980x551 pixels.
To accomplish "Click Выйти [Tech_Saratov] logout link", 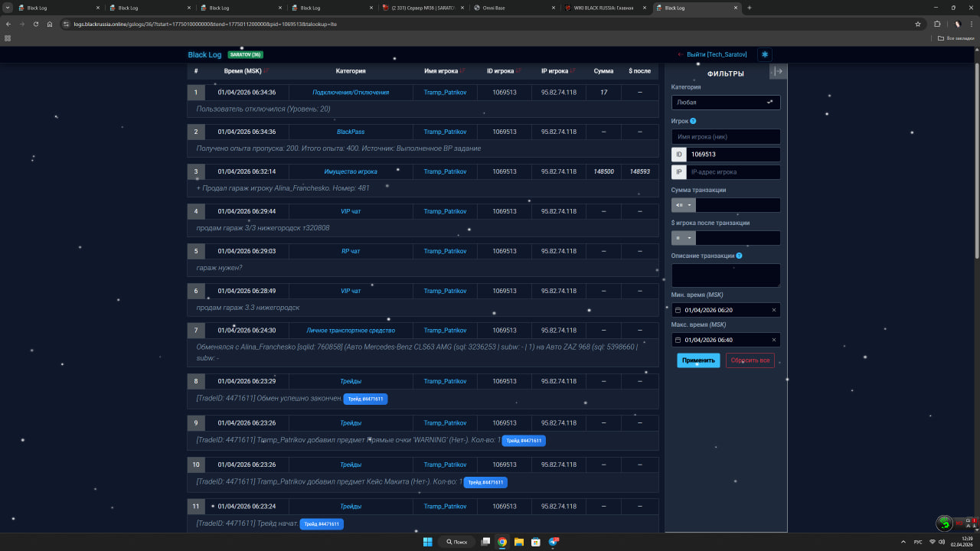I will (x=712, y=54).
